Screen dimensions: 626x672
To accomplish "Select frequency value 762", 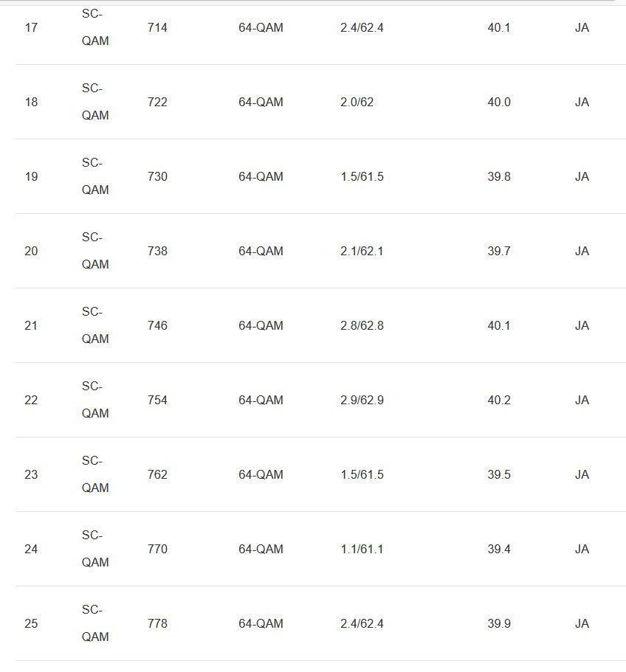I will coord(157,475).
